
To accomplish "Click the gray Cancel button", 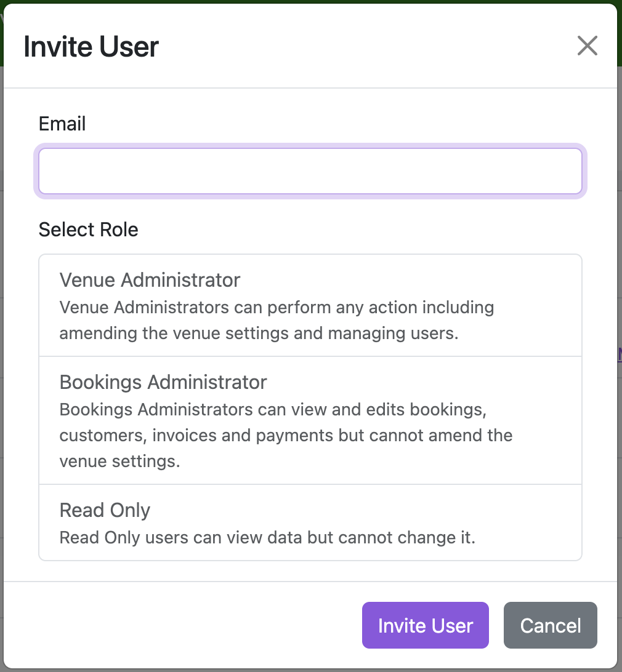I will click(550, 625).
